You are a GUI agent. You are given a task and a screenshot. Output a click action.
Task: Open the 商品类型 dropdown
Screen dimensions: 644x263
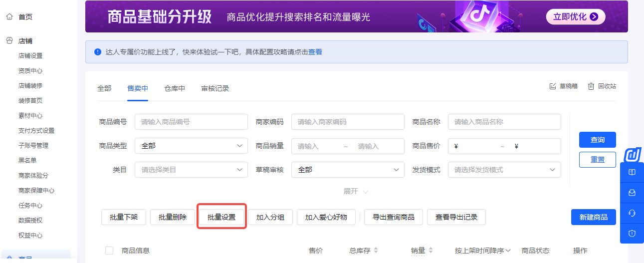(191, 146)
